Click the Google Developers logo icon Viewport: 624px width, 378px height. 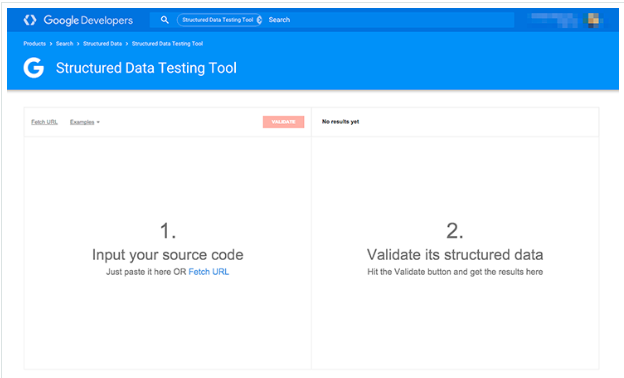coord(30,20)
